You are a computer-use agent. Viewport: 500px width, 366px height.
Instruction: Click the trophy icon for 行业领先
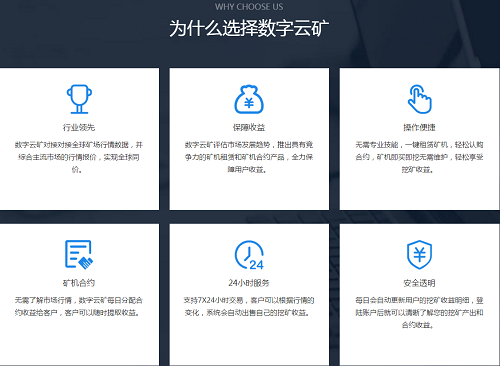(x=79, y=99)
